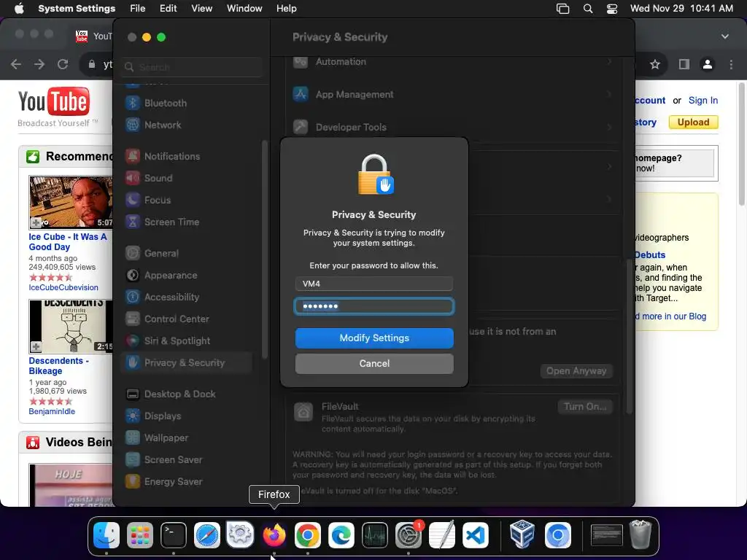This screenshot has width=747, height=560.
Task: Reload the page in Chrome
Action: click(x=63, y=64)
